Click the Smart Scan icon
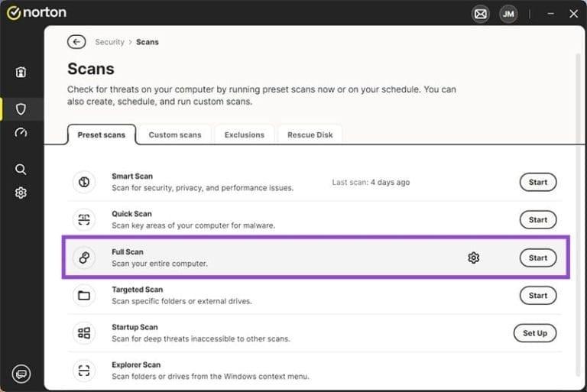 [84, 182]
